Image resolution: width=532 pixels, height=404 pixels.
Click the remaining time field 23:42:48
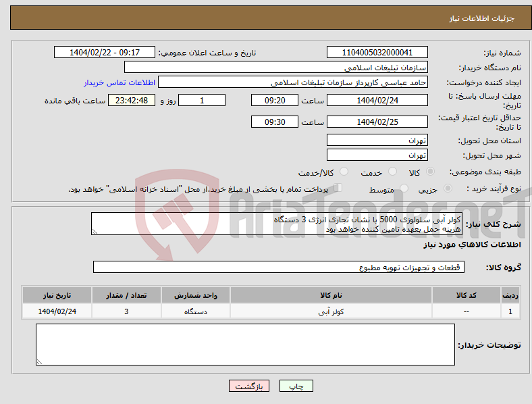click(132, 100)
